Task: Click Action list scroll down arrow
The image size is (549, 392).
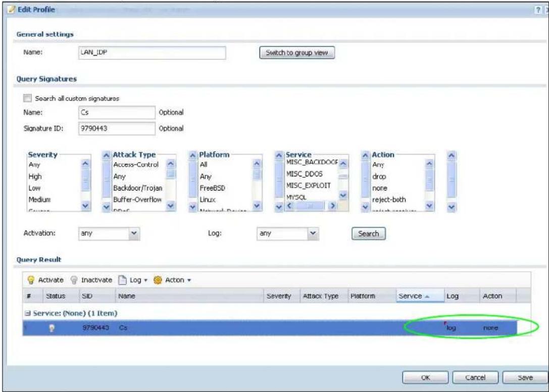Action: [x=430, y=206]
